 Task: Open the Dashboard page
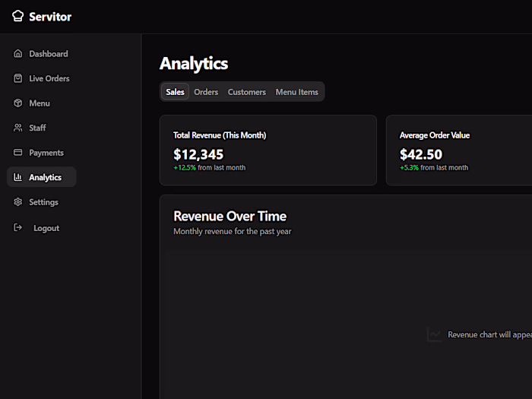pyautogui.click(x=41, y=54)
